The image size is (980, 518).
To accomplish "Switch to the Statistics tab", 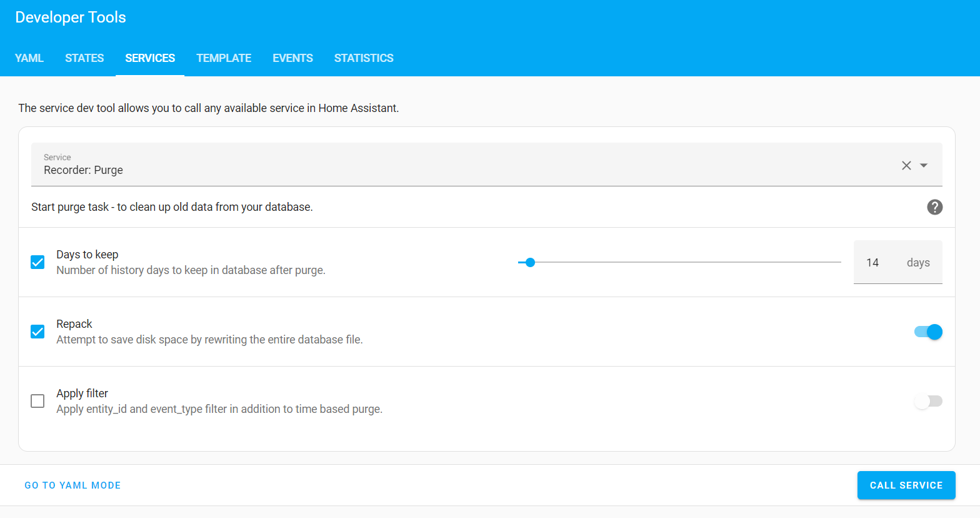I will [364, 58].
